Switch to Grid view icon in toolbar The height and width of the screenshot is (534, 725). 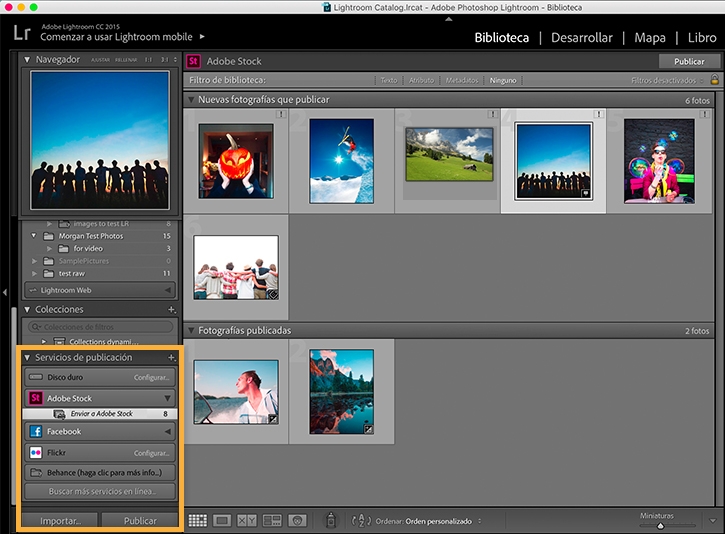(x=197, y=521)
